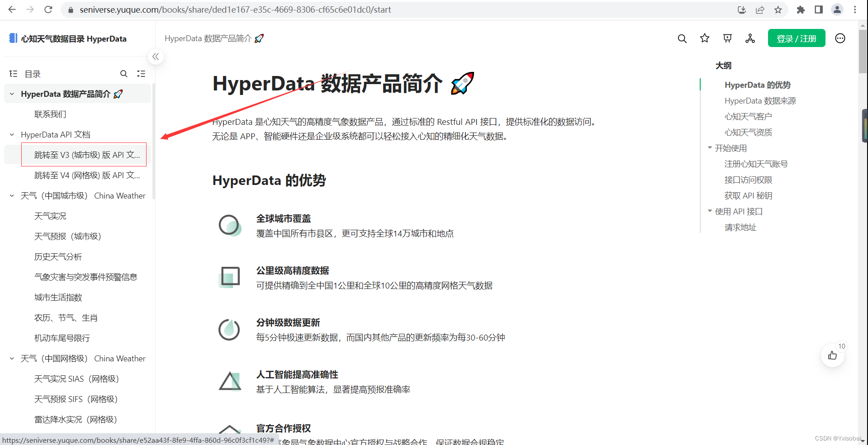Open 雷达降水实况（网格级）sidebar item
This screenshot has width=868, height=445.
pos(76,420)
